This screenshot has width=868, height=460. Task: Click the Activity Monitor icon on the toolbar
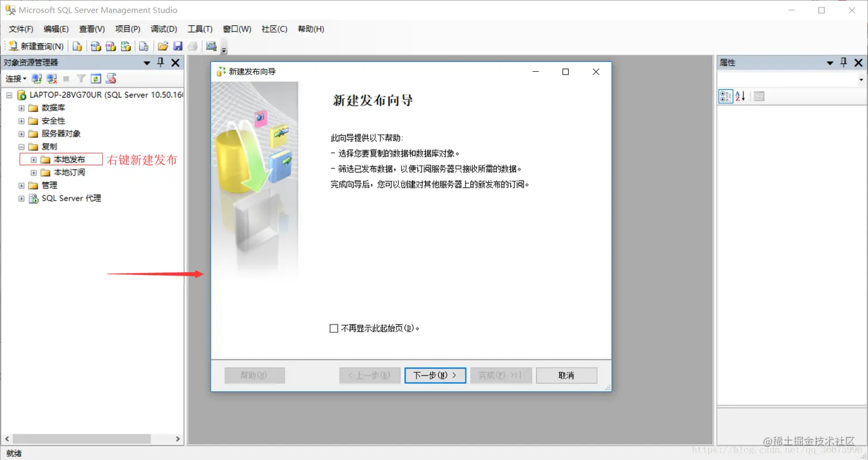click(211, 46)
